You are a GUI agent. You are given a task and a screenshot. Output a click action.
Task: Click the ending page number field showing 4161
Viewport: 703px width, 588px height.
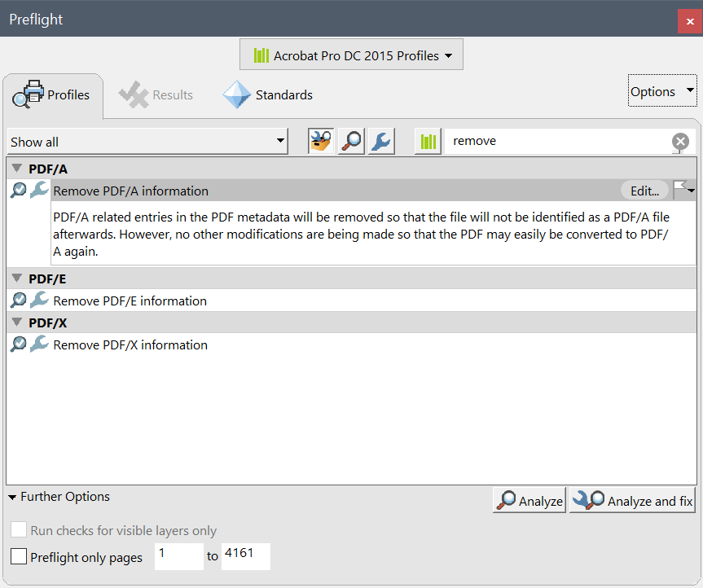pyautogui.click(x=245, y=556)
